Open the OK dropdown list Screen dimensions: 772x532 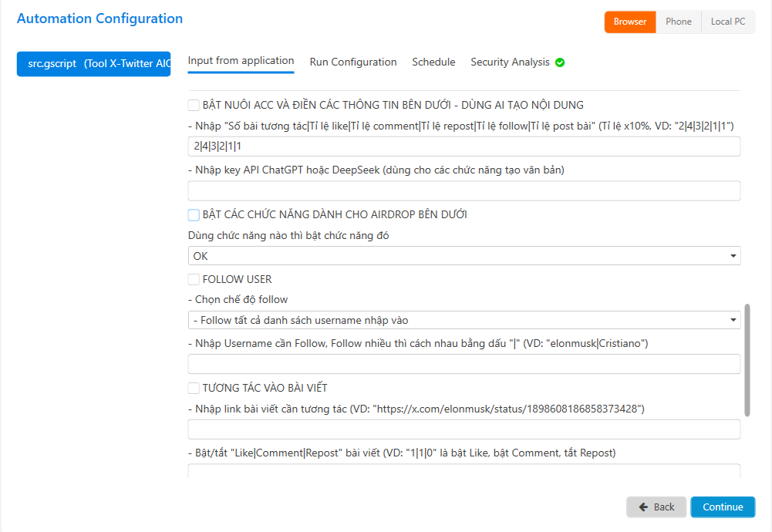coord(464,256)
